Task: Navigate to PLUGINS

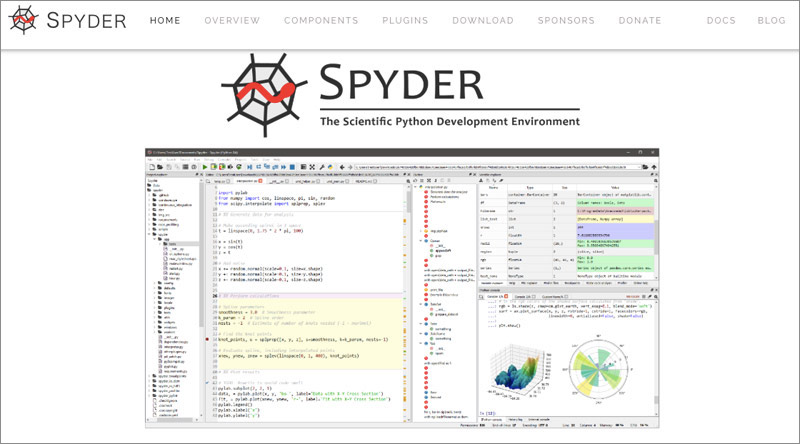Action: pyautogui.click(x=405, y=20)
